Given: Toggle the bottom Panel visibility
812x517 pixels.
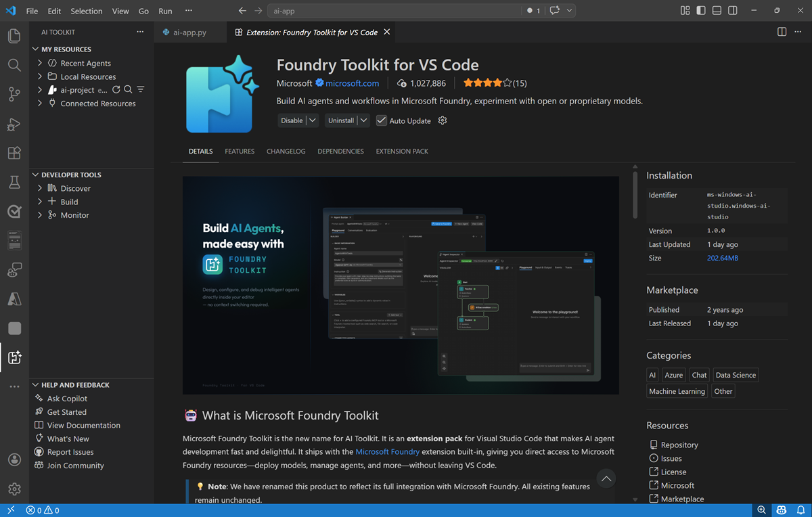Looking at the screenshot, I should click(x=717, y=10).
